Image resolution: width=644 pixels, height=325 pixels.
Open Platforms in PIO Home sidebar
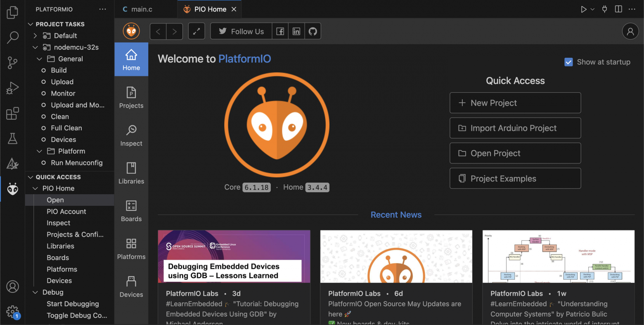(131, 249)
